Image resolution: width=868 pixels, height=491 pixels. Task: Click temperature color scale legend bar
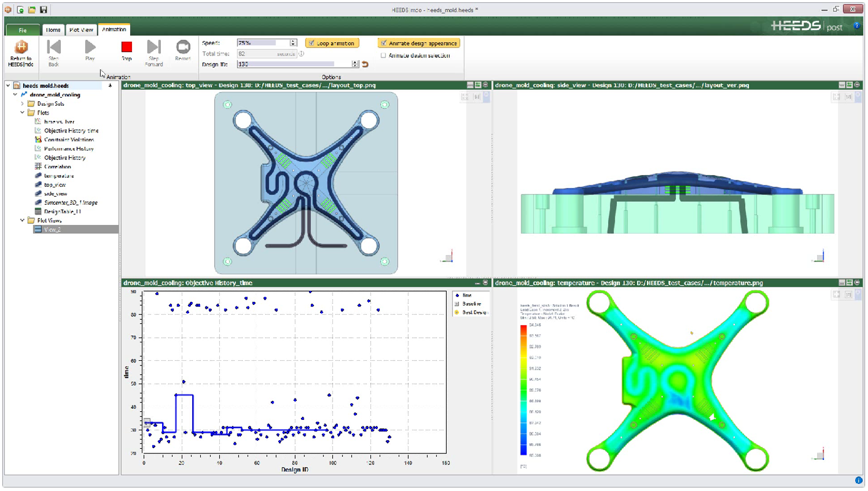point(523,390)
